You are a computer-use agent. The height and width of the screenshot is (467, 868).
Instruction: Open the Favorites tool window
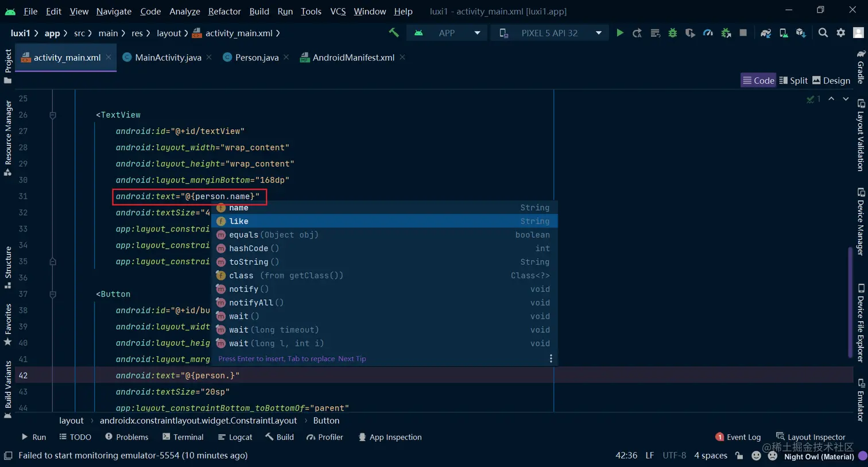click(7, 325)
